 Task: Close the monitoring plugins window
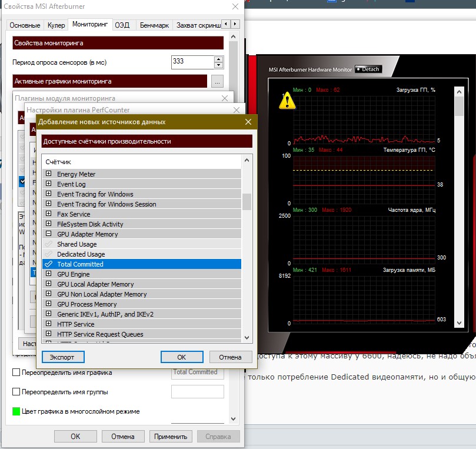(225, 98)
